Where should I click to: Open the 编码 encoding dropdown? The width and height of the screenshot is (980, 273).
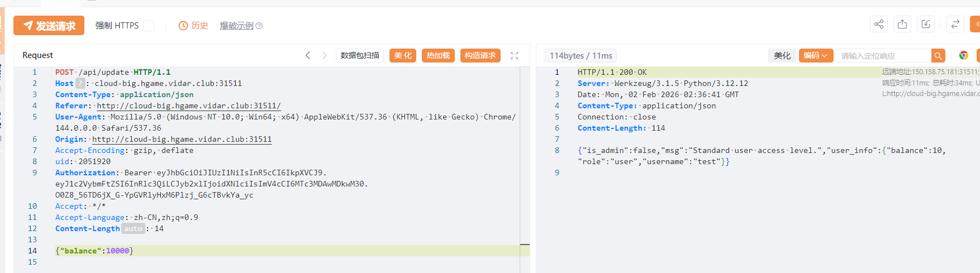(x=816, y=55)
